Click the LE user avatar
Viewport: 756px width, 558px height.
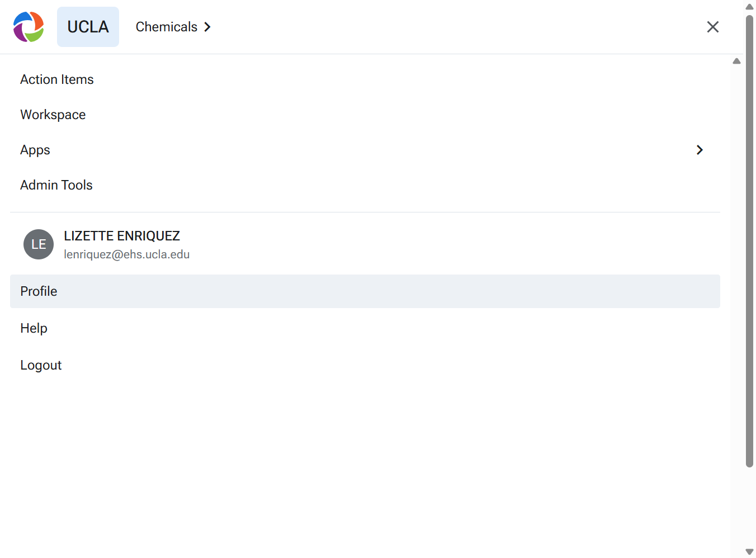point(39,244)
